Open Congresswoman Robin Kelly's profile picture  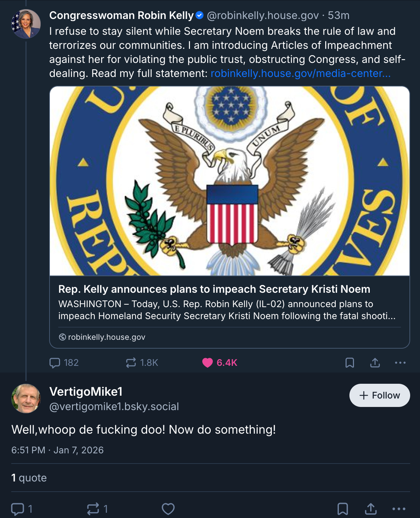[x=26, y=24]
